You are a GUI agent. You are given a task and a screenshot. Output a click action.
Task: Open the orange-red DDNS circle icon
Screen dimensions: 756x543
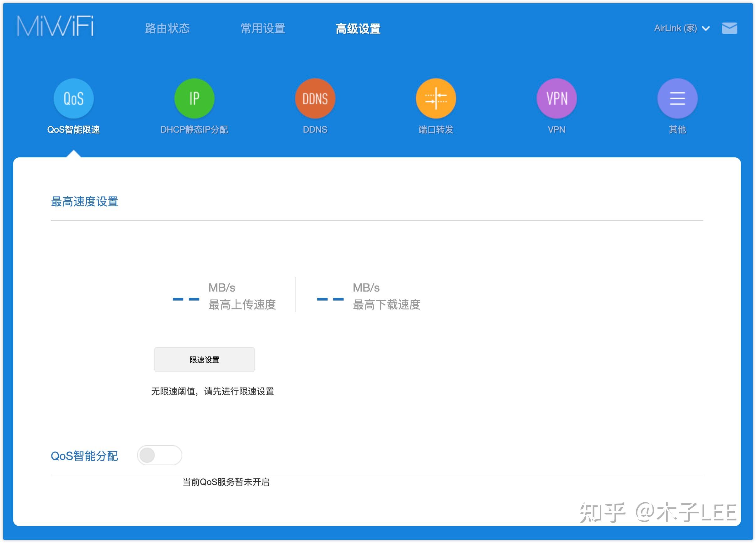[315, 99]
